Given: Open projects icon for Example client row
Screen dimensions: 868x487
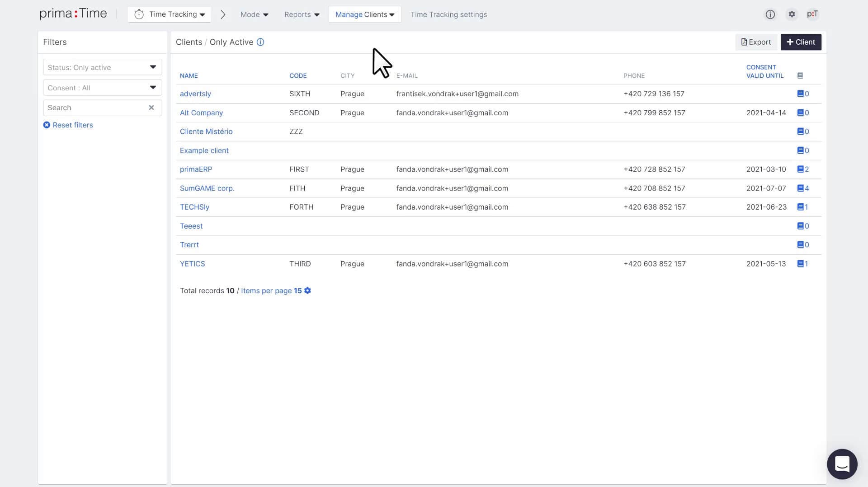Looking at the screenshot, I should pyautogui.click(x=803, y=150).
